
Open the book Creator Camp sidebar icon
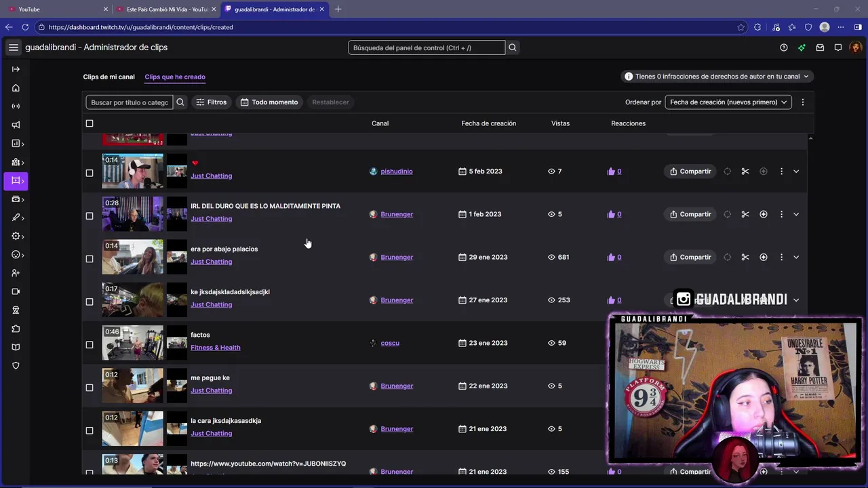coord(16,347)
